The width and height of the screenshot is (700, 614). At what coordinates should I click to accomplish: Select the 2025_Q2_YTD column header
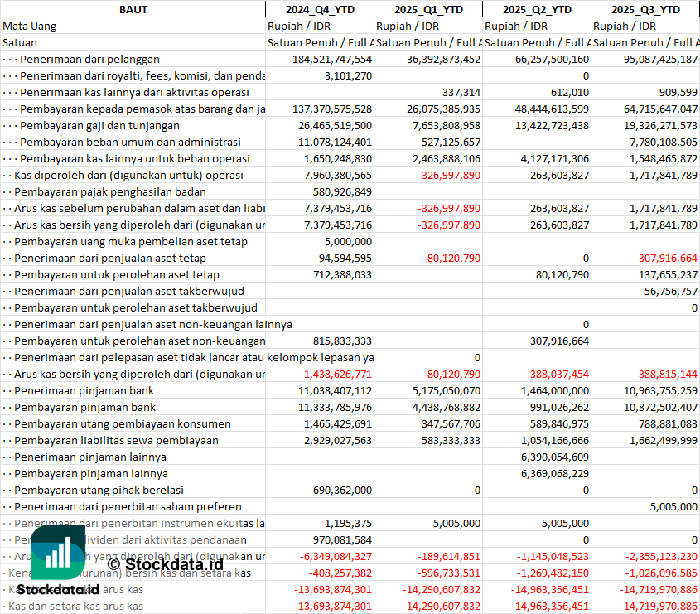pyautogui.click(x=537, y=9)
